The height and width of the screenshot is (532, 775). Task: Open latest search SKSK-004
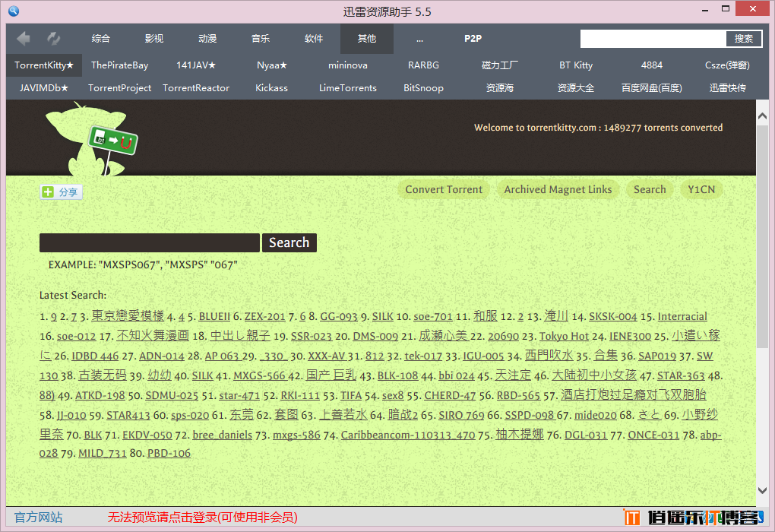click(x=613, y=316)
